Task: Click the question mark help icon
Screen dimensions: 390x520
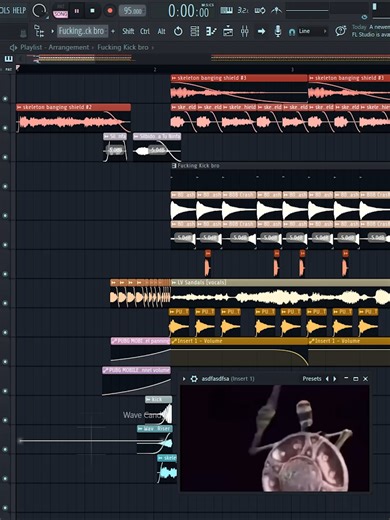Action: 340,31
